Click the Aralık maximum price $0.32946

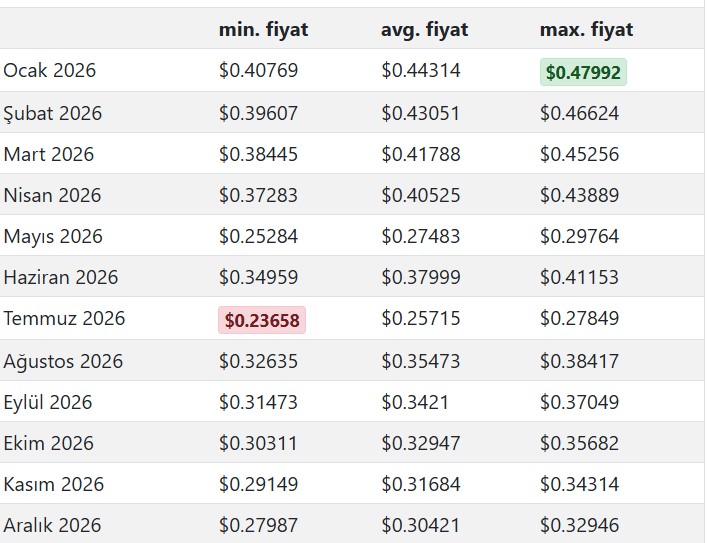point(579,525)
